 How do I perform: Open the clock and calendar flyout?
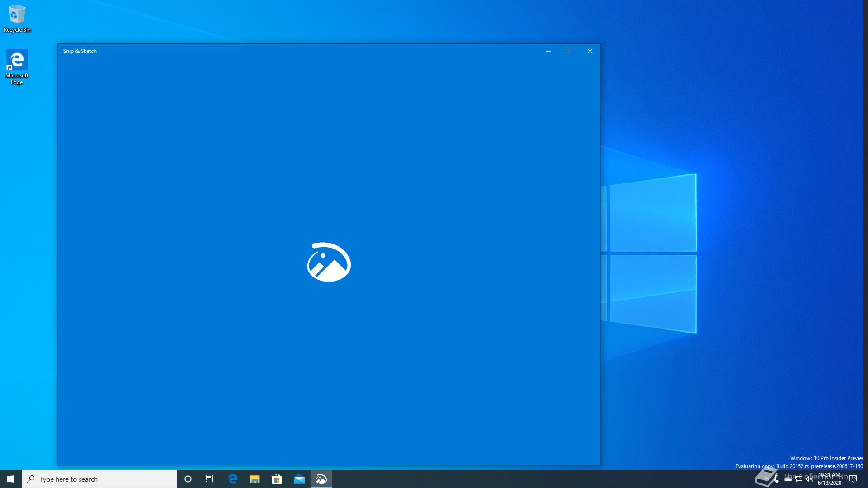[x=830, y=479]
